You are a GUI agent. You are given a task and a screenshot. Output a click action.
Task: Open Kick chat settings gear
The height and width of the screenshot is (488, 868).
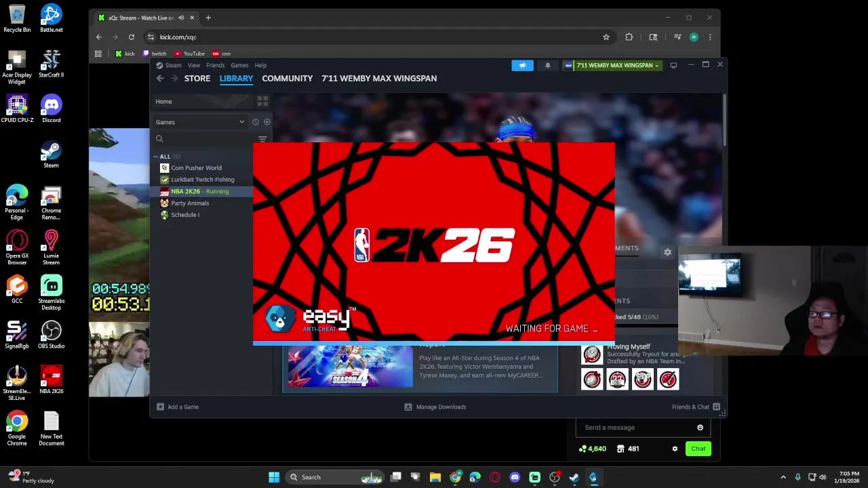pyautogui.click(x=675, y=449)
